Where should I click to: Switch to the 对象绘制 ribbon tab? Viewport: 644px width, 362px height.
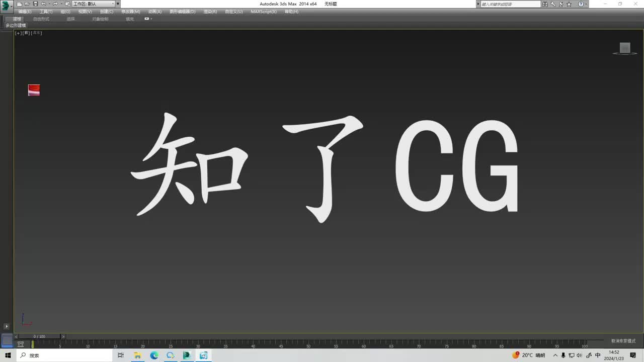point(100,19)
